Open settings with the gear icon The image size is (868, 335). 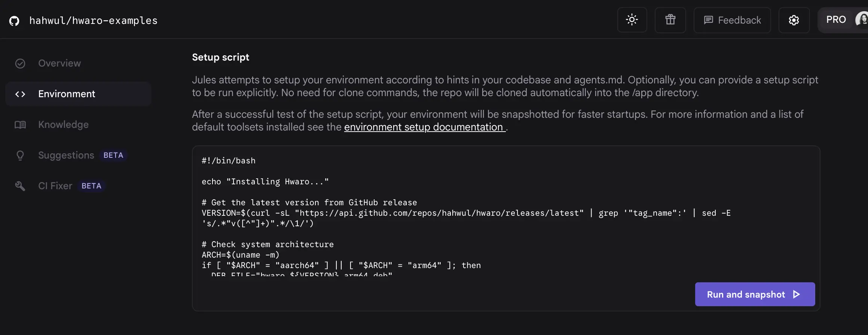794,20
